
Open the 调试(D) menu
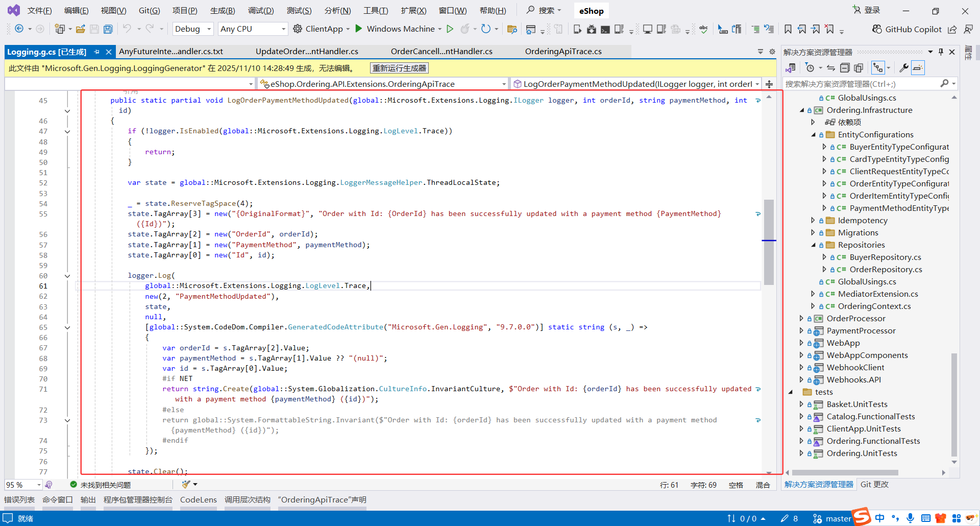(x=261, y=11)
